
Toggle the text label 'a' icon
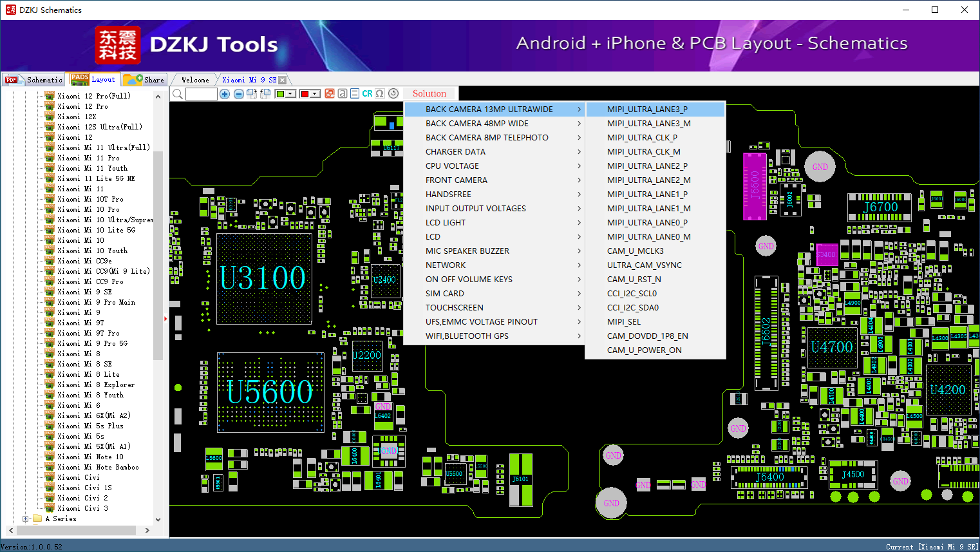click(x=343, y=93)
